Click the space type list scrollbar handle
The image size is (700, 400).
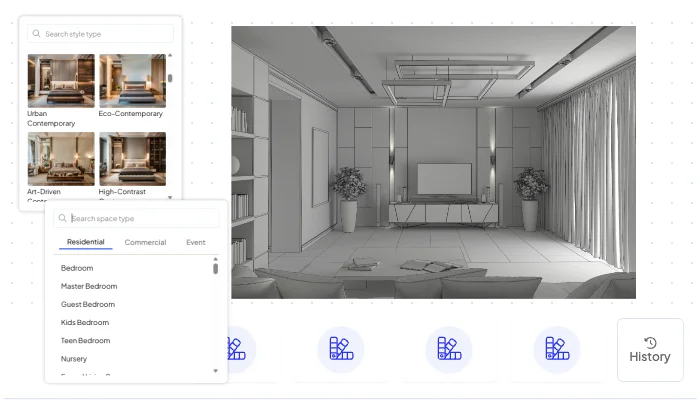(x=215, y=267)
